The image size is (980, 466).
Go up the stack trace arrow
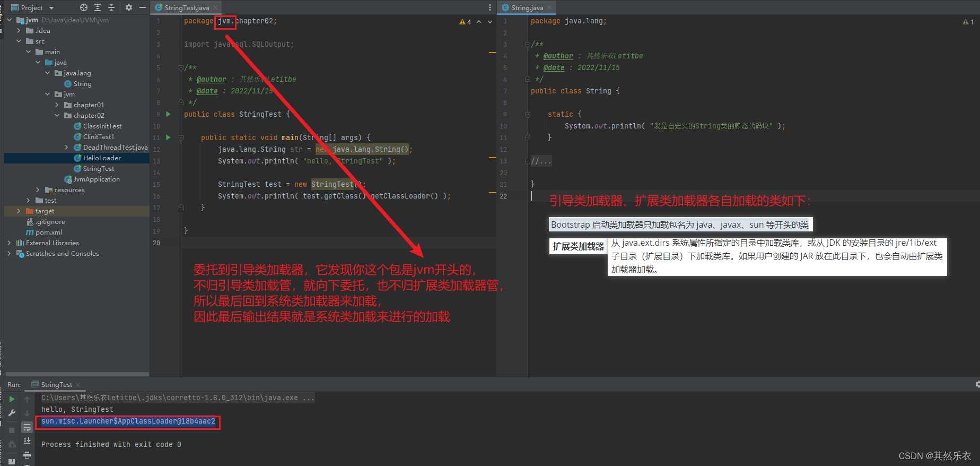pos(27,399)
